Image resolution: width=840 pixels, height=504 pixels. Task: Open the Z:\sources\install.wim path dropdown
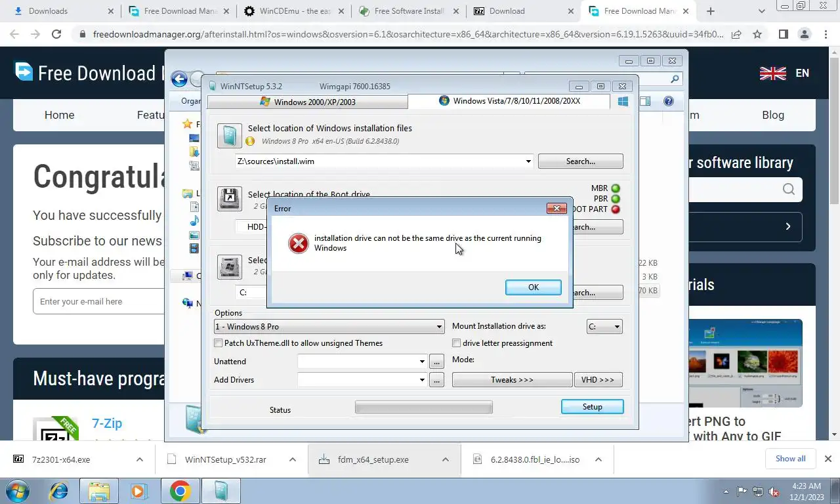pyautogui.click(x=528, y=161)
